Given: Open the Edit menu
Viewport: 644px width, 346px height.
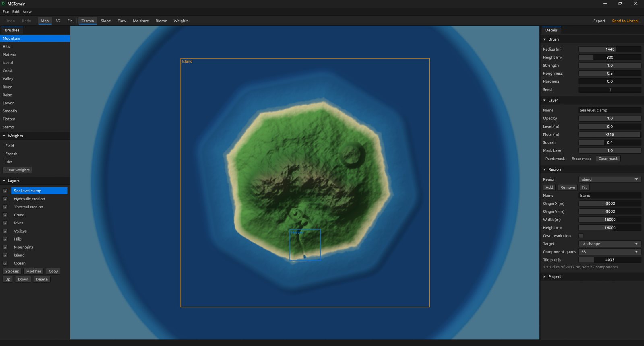Looking at the screenshot, I should [16, 12].
